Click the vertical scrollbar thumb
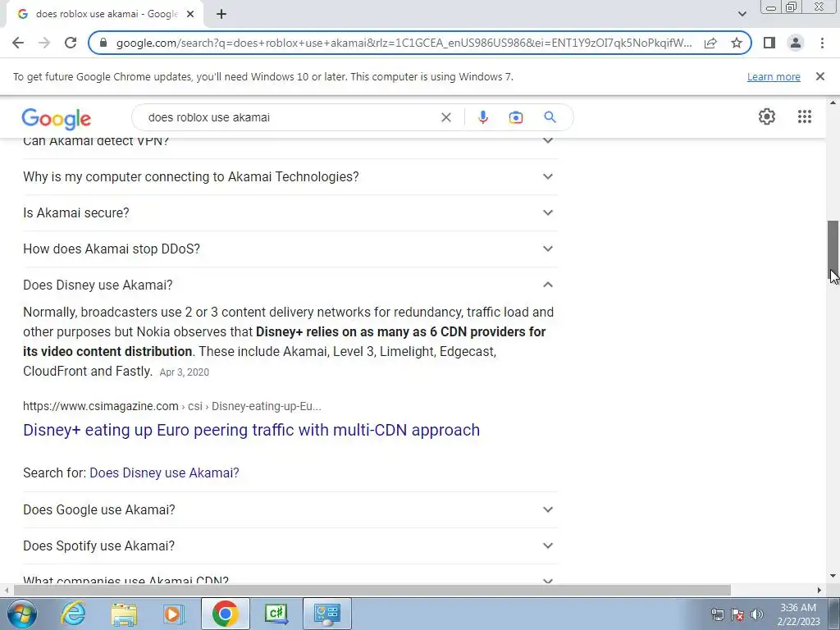 833,248
